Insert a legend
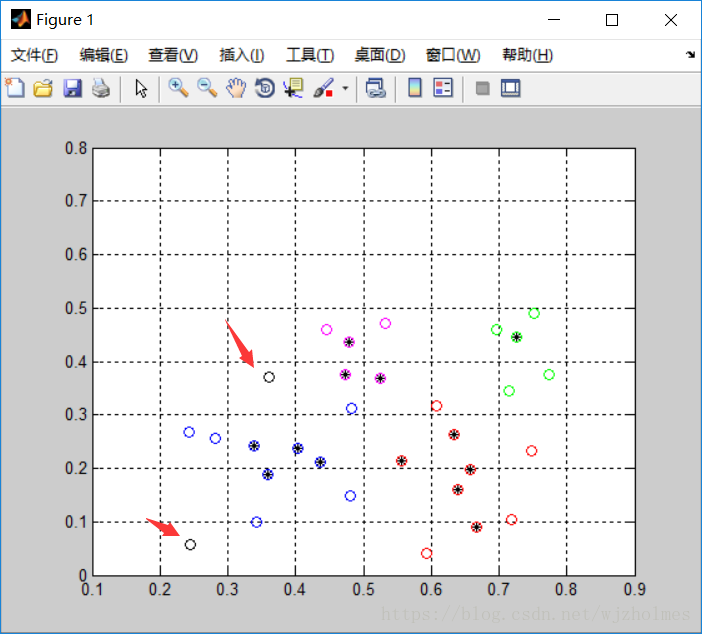Image resolution: width=702 pixels, height=634 pixels. click(443, 88)
